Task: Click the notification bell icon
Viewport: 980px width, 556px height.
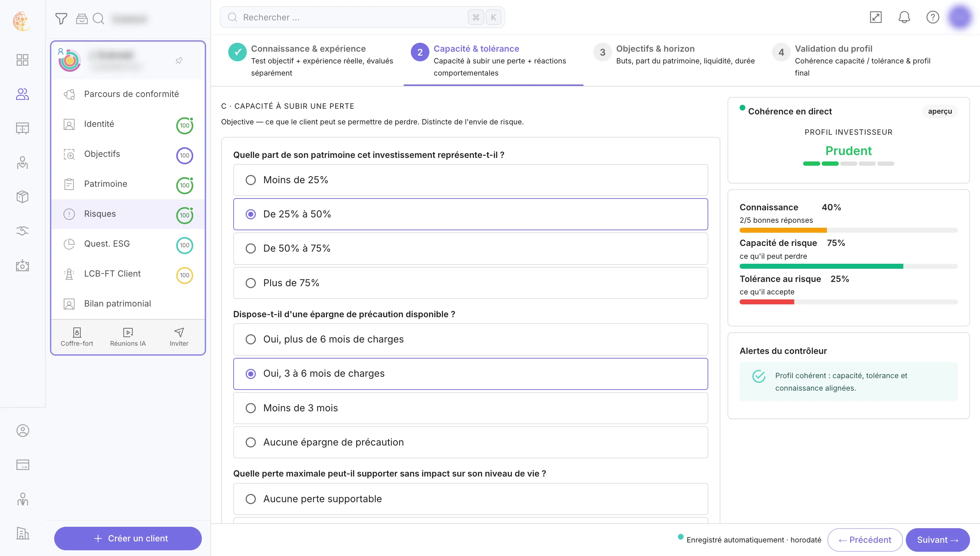Action: click(904, 17)
